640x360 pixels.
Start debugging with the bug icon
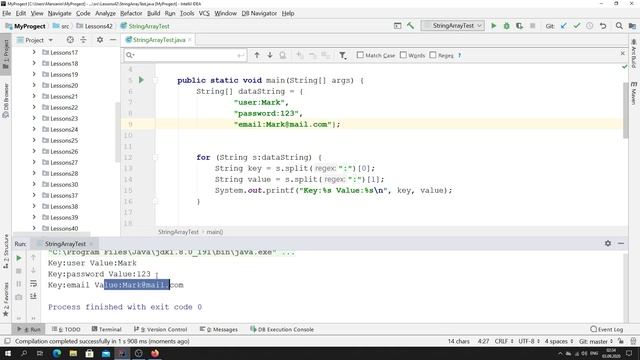pos(507,26)
